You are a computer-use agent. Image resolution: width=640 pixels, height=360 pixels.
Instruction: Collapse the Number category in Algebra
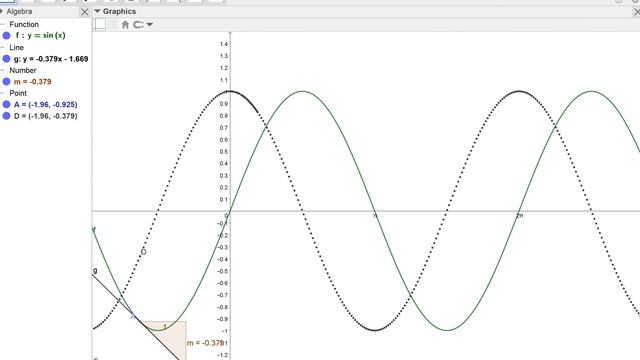pyautogui.click(x=2, y=70)
